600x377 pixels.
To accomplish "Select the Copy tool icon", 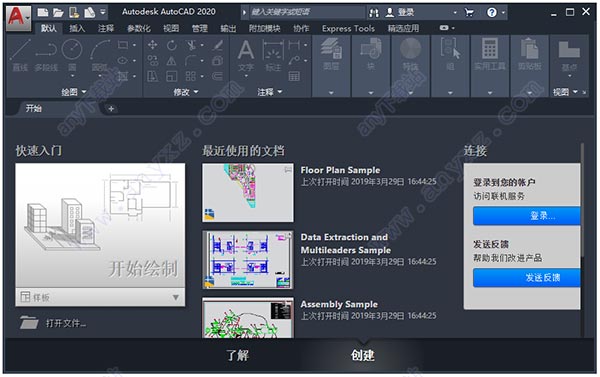I will tap(152, 60).
